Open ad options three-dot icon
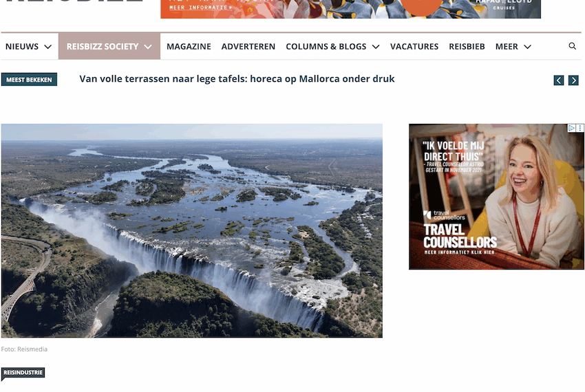The height and width of the screenshot is (392, 585). (x=579, y=128)
